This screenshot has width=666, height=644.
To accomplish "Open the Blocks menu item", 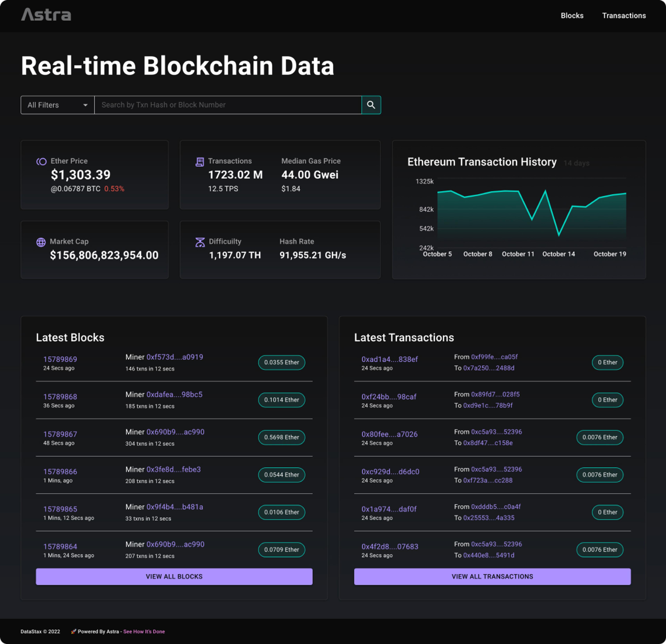I will pos(572,16).
